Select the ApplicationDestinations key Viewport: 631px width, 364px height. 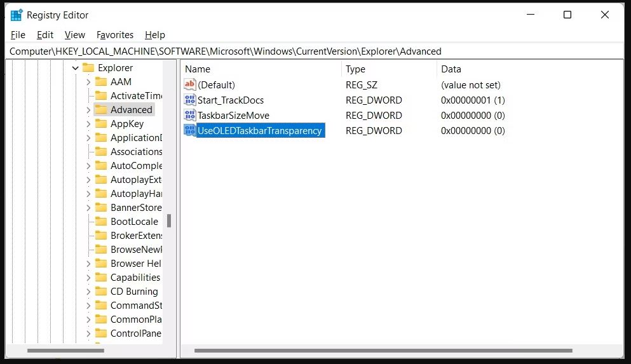pos(136,138)
